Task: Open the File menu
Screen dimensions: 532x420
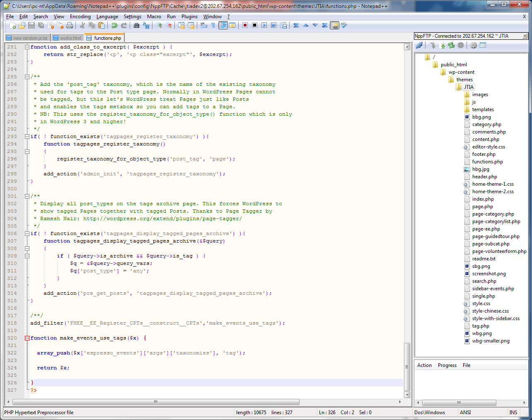Action: (x=10, y=17)
